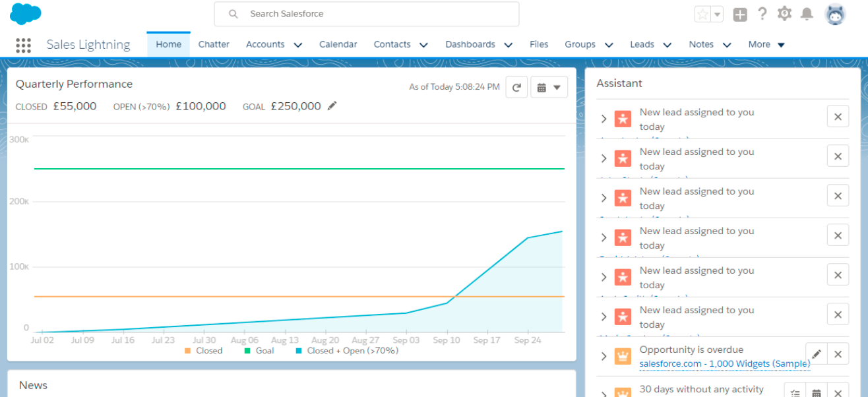Open Global Actions plus icon
868x397 pixels.
pos(740,14)
